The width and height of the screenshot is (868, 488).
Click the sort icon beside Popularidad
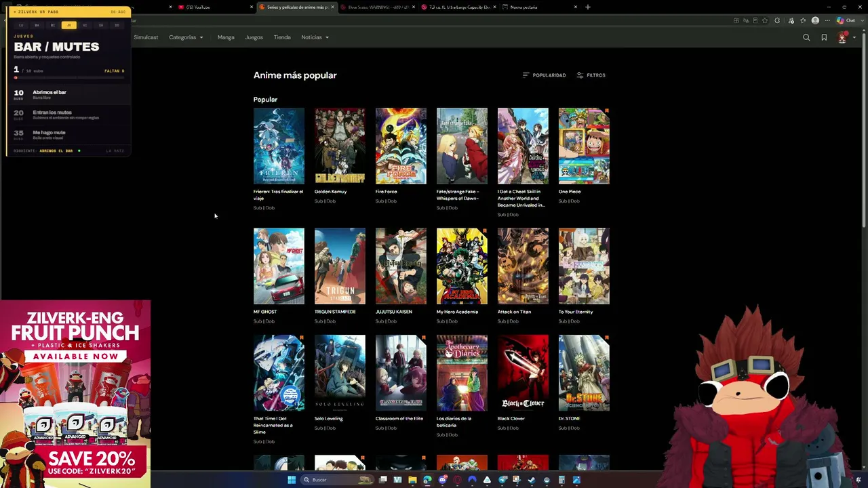click(x=526, y=75)
